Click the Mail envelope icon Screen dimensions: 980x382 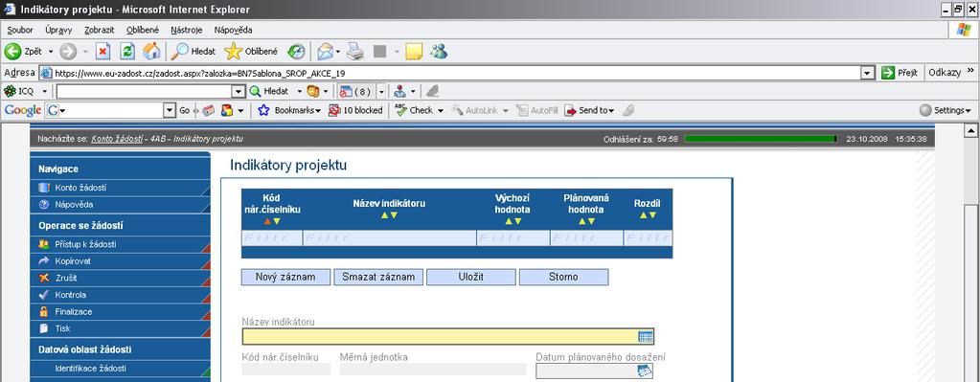coord(325,51)
